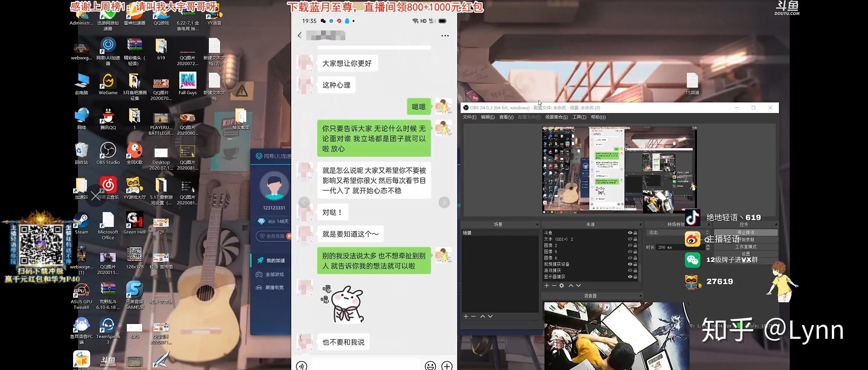
Task: Open the 网易UU加速器 desktop shortcut
Action: point(108,51)
